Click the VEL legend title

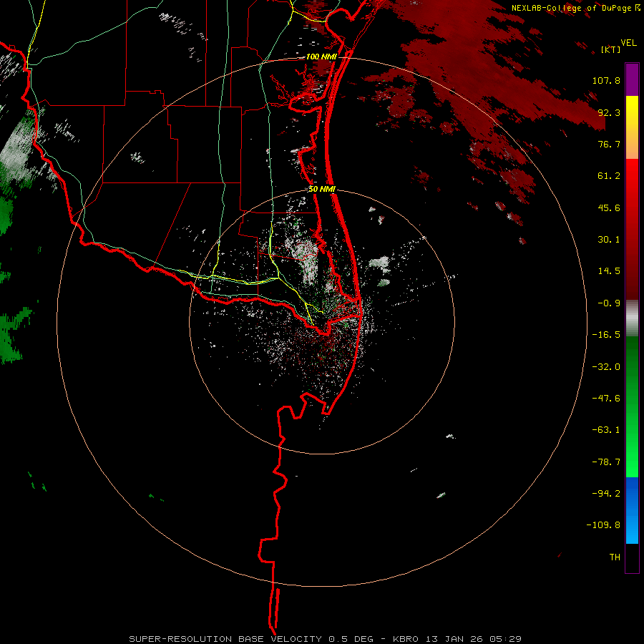tap(628, 43)
